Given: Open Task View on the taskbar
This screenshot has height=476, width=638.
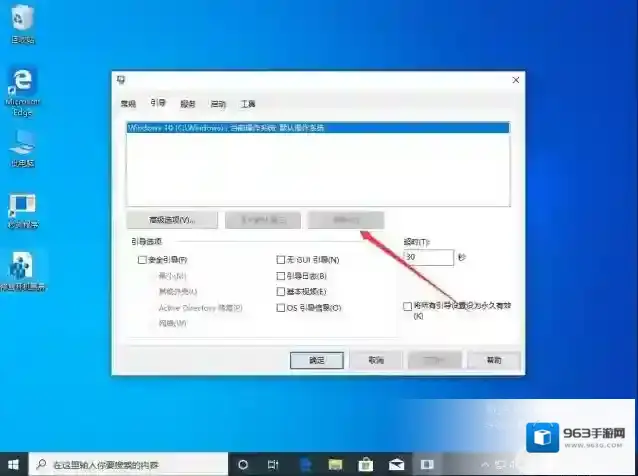Looking at the screenshot, I should (x=273, y=464).
